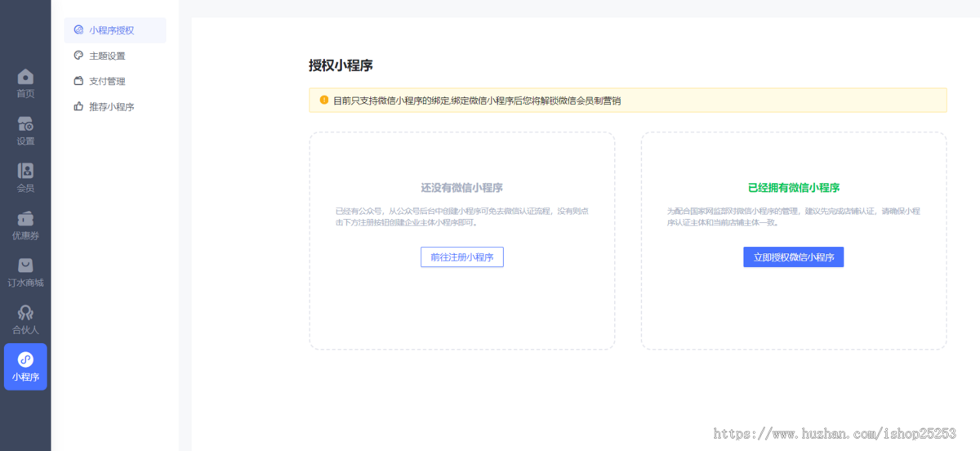Screen dimensions: 980x451
Task: Click the 设置 label in sidebar
Action: [25, 141]
